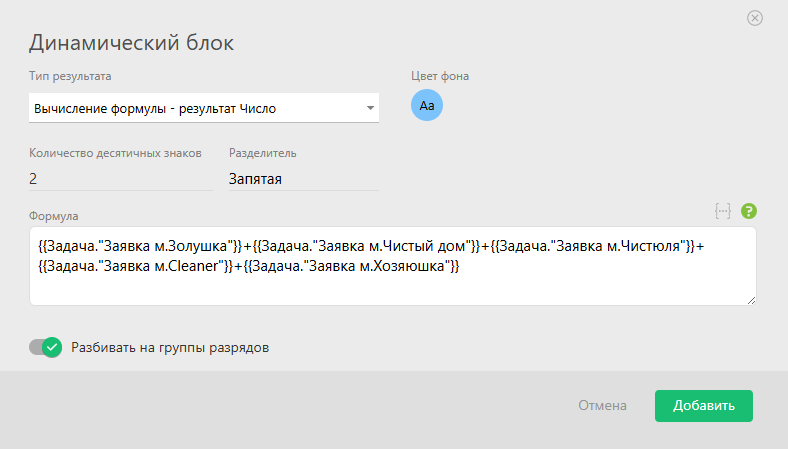Close the Динамический блок dialog

point(754,18)
